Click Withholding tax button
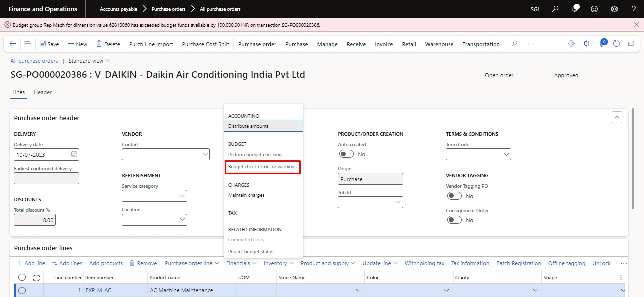The height and width of the screenshot is (297, 644). 424,263
